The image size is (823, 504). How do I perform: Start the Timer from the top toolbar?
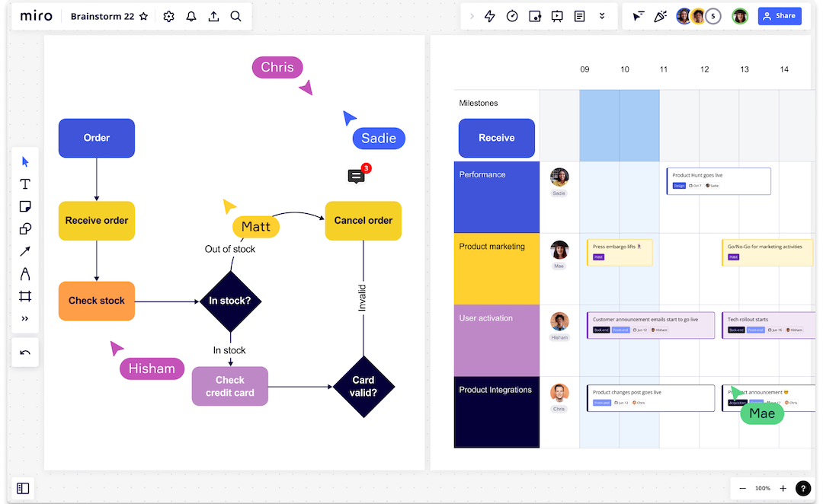click(x=511, y=15)
